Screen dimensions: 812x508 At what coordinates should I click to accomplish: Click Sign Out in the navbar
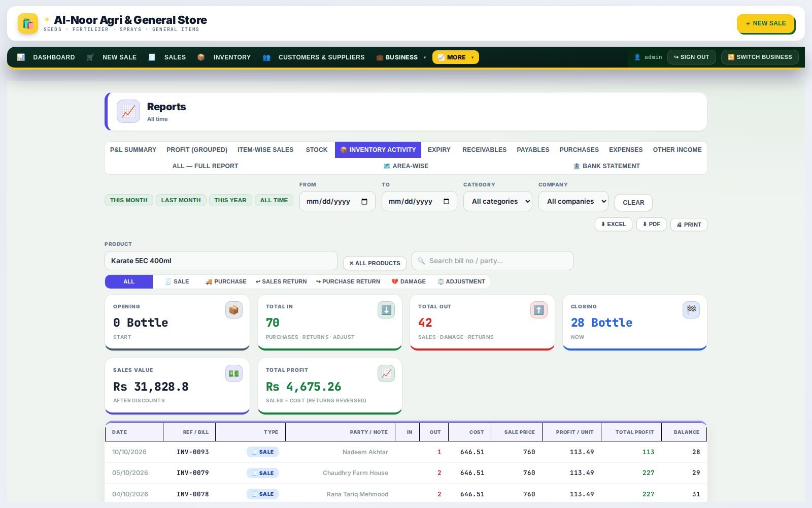(691, 57)
